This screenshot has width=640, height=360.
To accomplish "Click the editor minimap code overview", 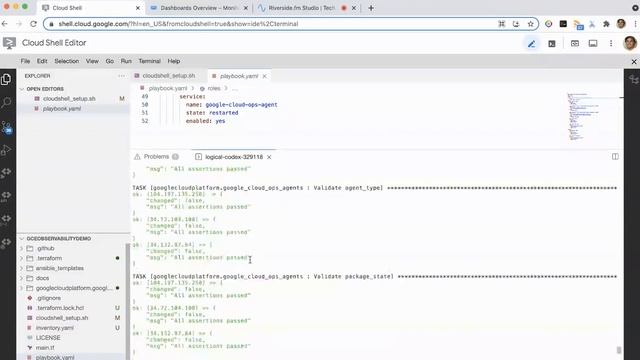I will tap(583, 116).
